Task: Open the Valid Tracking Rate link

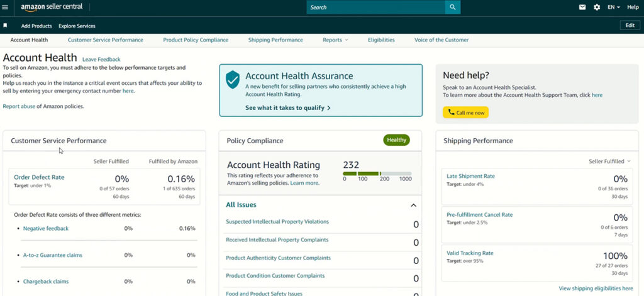Action: tap(470, 253)
